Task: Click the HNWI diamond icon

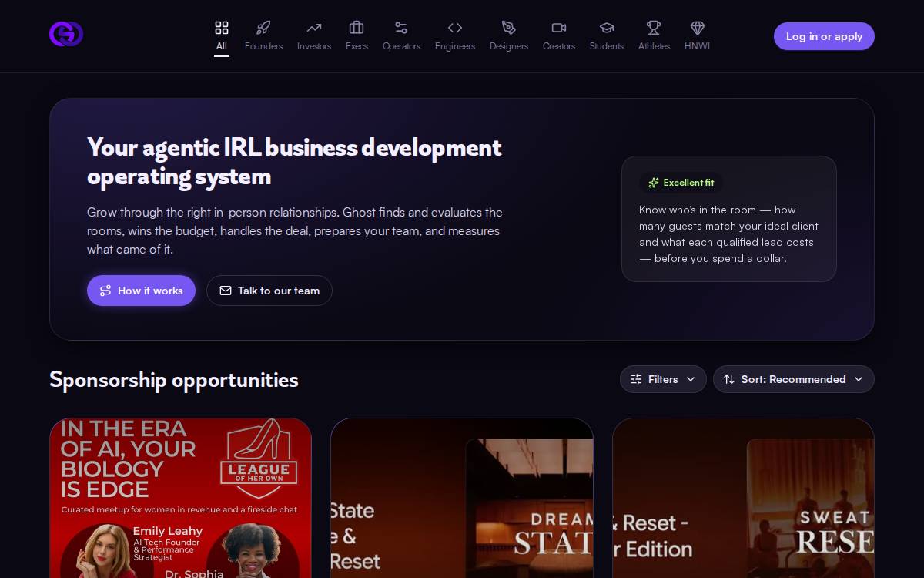Action: (x=698, y=28)
